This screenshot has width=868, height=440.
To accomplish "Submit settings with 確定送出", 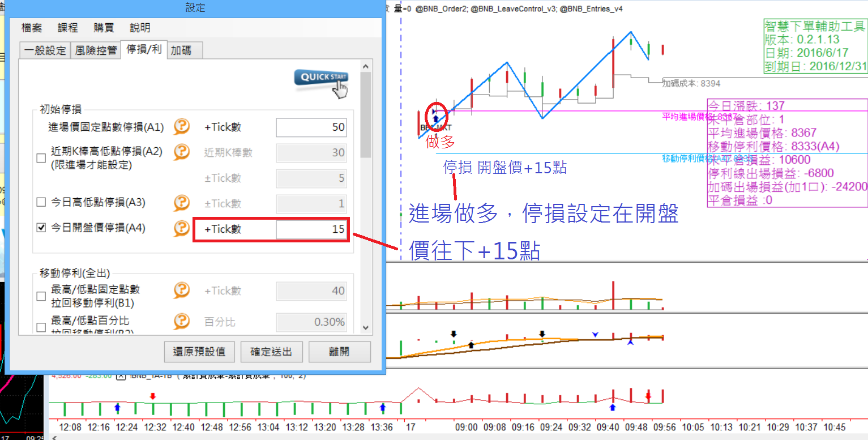I will [x=272, y=352].
